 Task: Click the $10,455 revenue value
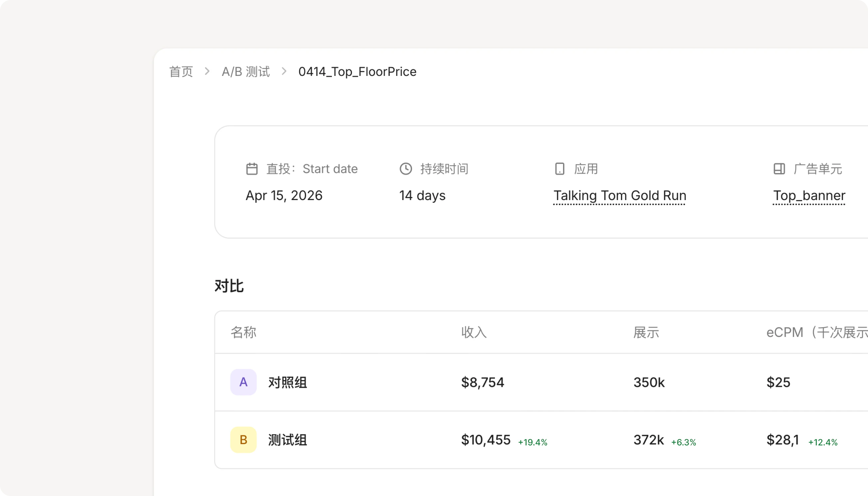pos(486,440)
